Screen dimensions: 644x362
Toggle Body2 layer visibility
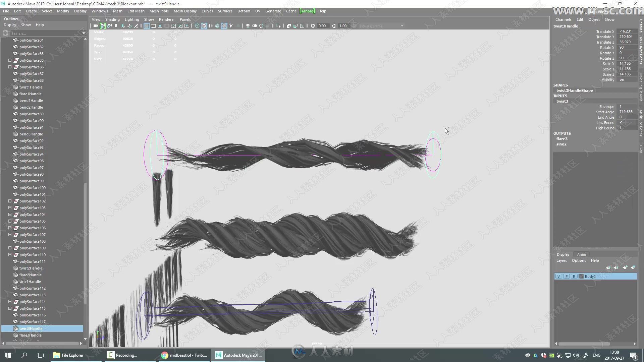558,276
